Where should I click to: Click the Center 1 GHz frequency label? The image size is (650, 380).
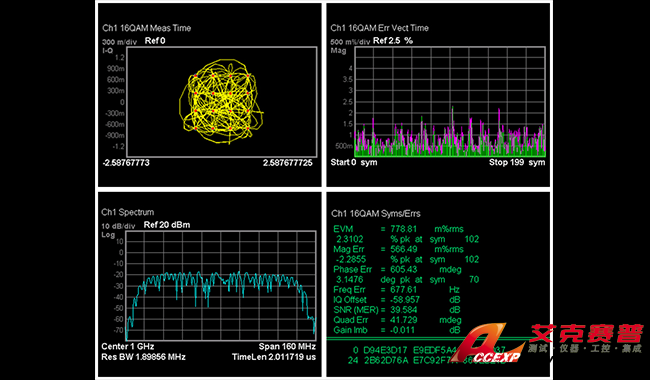(x=128, y=346)
